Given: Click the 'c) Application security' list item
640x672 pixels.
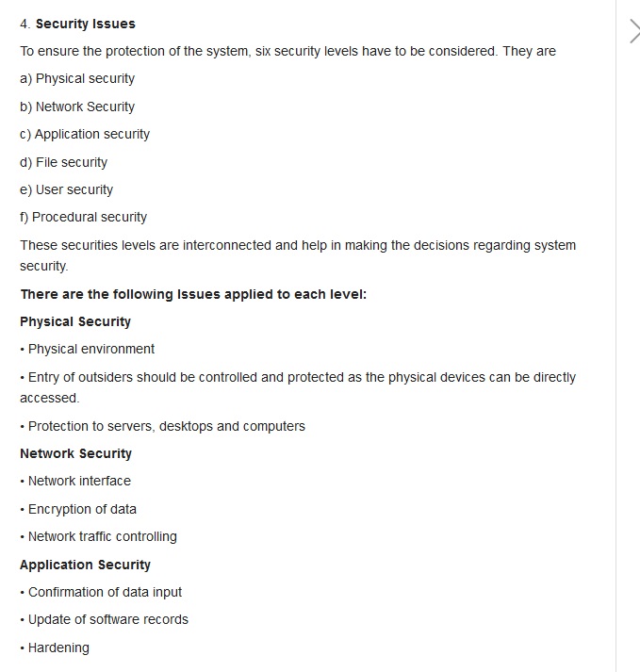Looking at the screenshot, I should click(x=85, y=134).
